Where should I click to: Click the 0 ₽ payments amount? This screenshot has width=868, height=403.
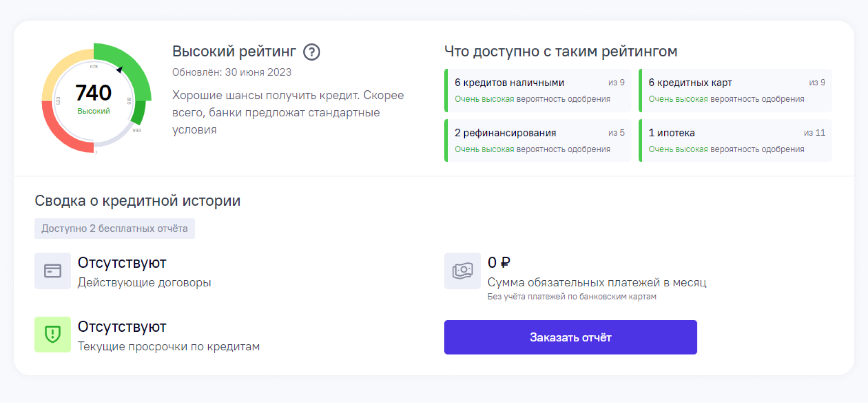tap(499, 262)
